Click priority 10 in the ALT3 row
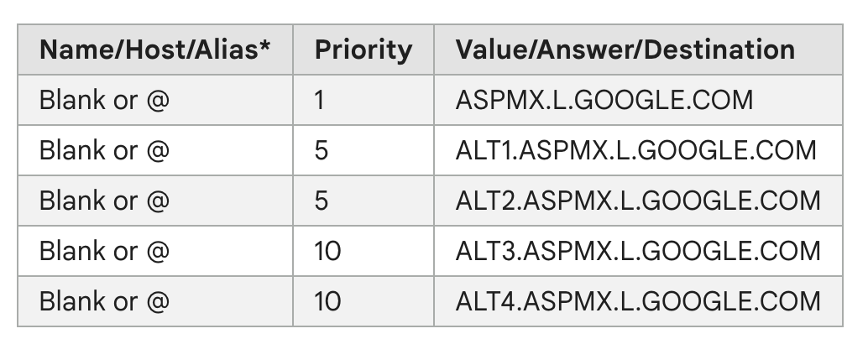The width and height of the screenshot is (868, 339). pyautogui.click(x=327, y=251)
